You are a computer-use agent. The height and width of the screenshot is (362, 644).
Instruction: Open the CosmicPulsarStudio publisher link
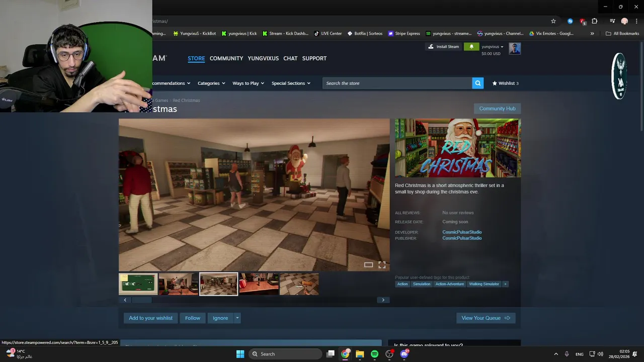462,238
